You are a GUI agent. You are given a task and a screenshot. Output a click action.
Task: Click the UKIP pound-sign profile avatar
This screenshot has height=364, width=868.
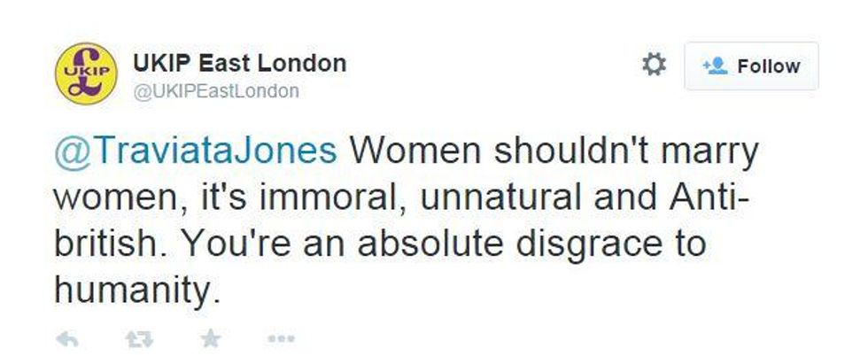[85, 73]
